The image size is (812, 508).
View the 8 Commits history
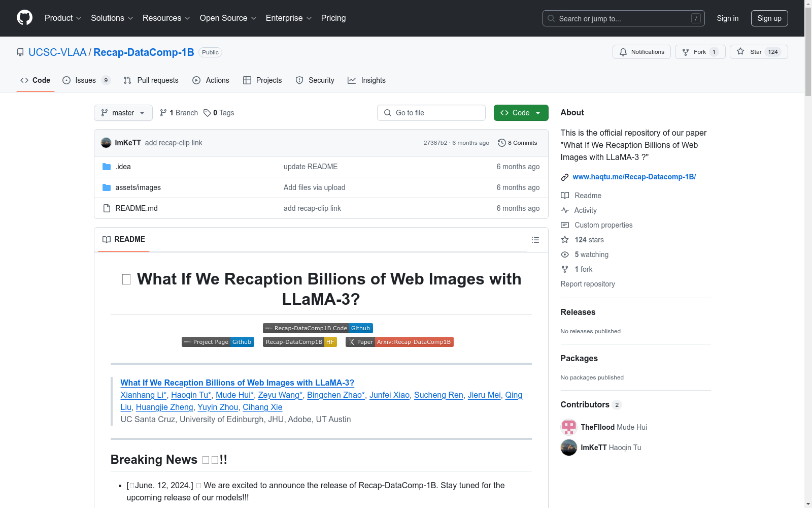(x=517, y=143)
